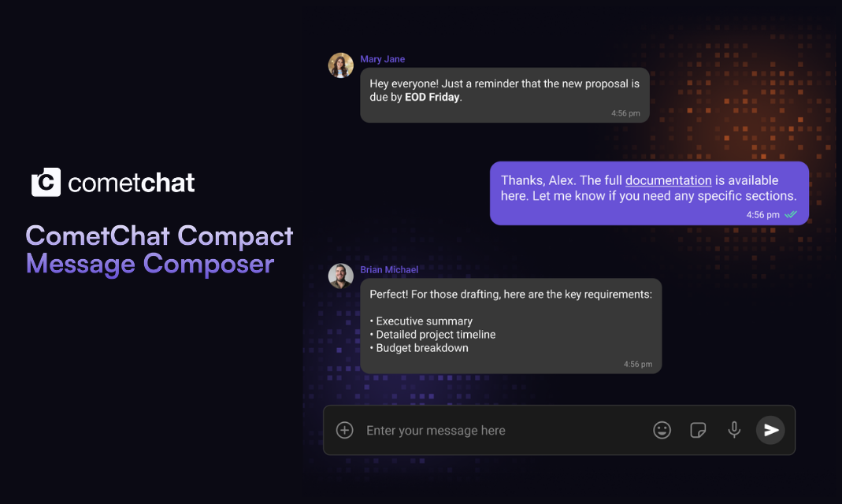The width and height of the screenshot is (842, 504).
Task: Click the CometChat Compact Message Composer heading
Action: coord(159,250)
